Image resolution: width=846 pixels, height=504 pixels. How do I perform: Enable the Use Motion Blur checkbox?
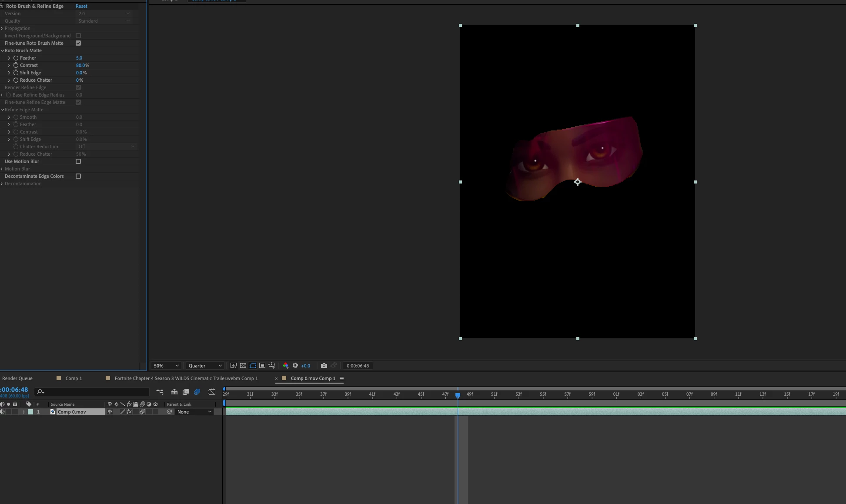(78, 161)
